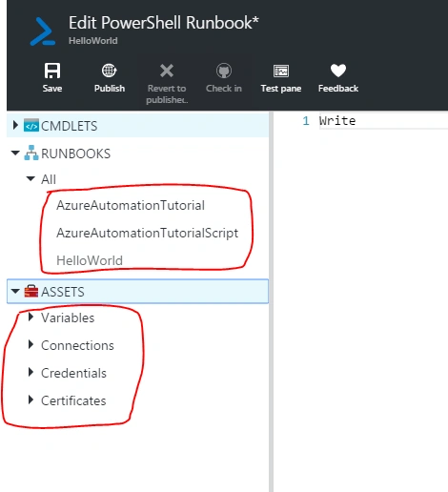The height and width of the screenshot is (492, 448).
Task: Click the Revert to published X icon
Action: click(x=167, y=71)
